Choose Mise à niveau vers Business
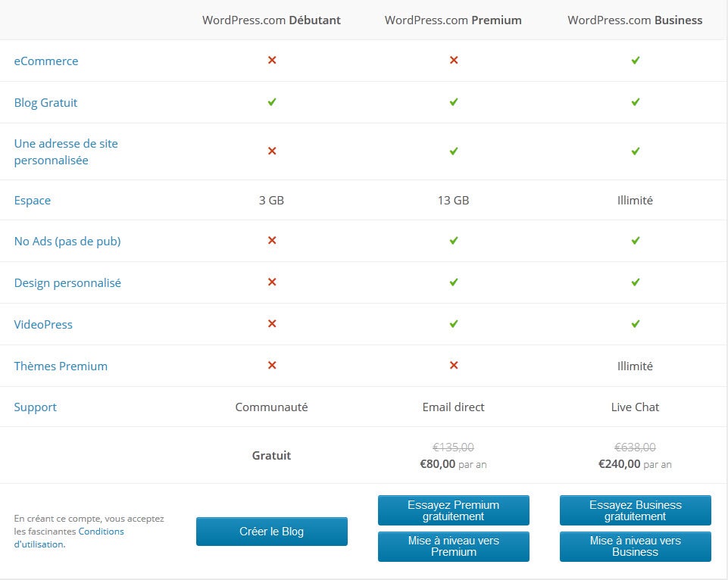Viewport: 728px width, 580px height. pyautogui.click(x=635, y=546)
